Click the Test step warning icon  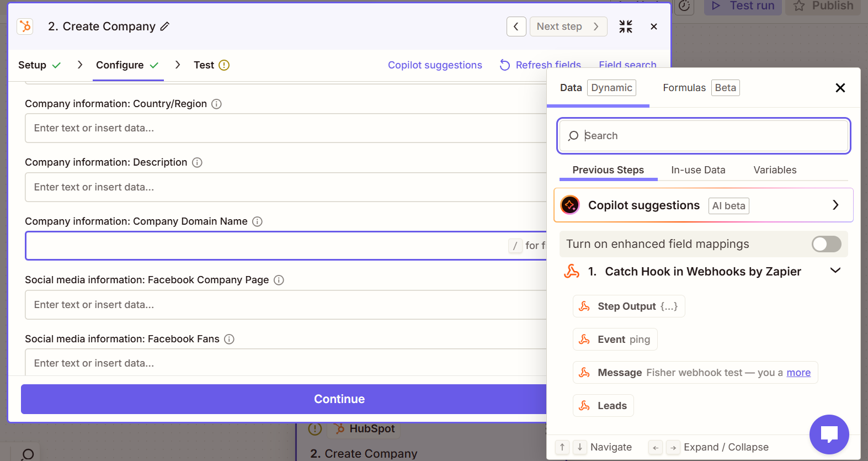coord(224,65)
